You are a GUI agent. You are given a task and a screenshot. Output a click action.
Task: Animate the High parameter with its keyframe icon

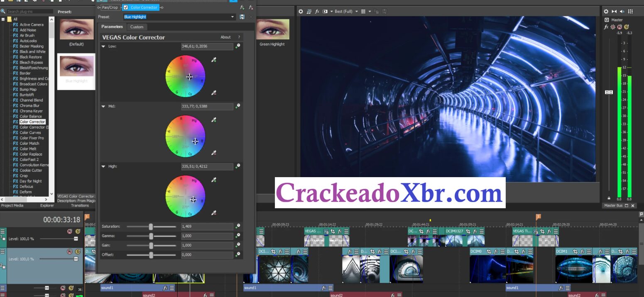(238, 166)
